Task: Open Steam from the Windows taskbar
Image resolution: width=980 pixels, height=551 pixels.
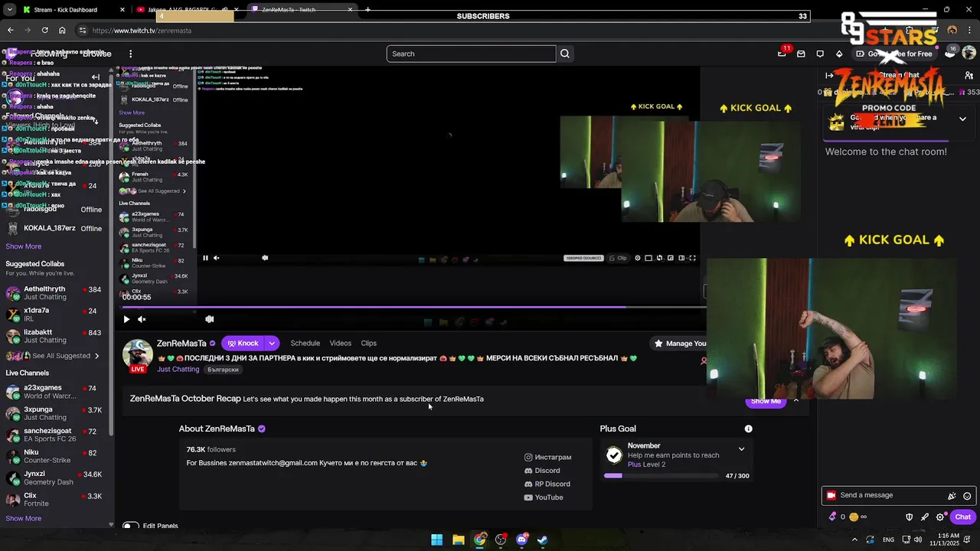Action: coord(542,540)
